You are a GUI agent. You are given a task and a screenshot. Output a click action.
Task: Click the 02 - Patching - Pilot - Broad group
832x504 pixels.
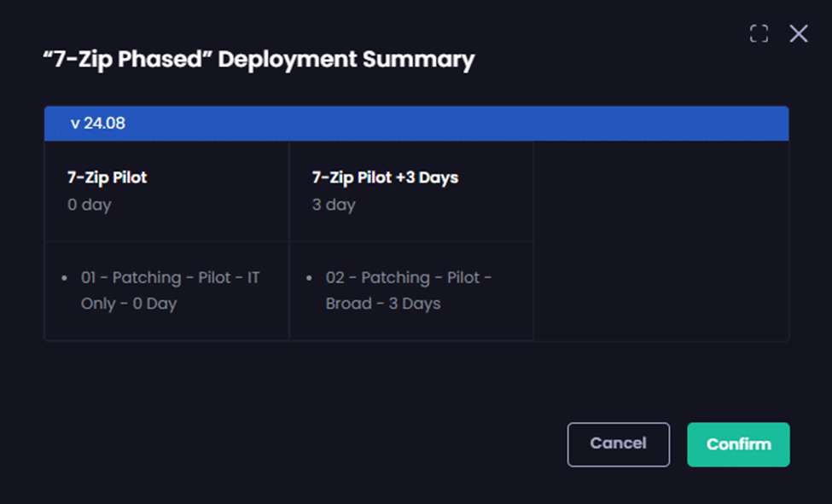(x=408, y=278)
